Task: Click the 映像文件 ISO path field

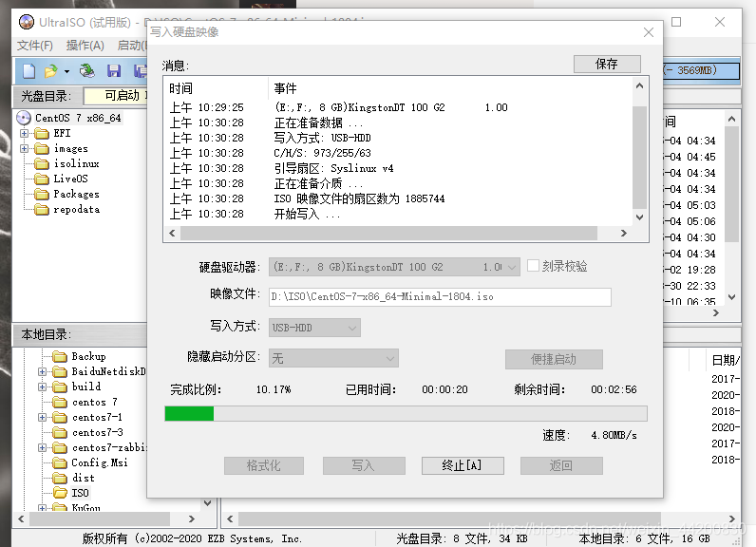Action: click(440, 297)
